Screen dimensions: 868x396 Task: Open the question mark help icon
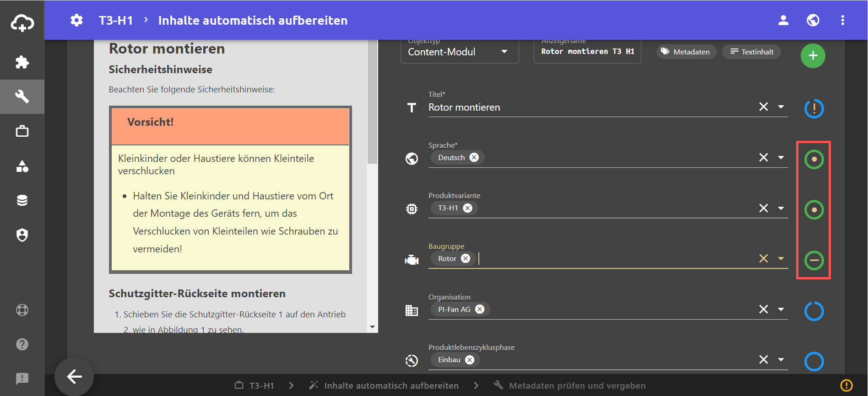(22, 344)
